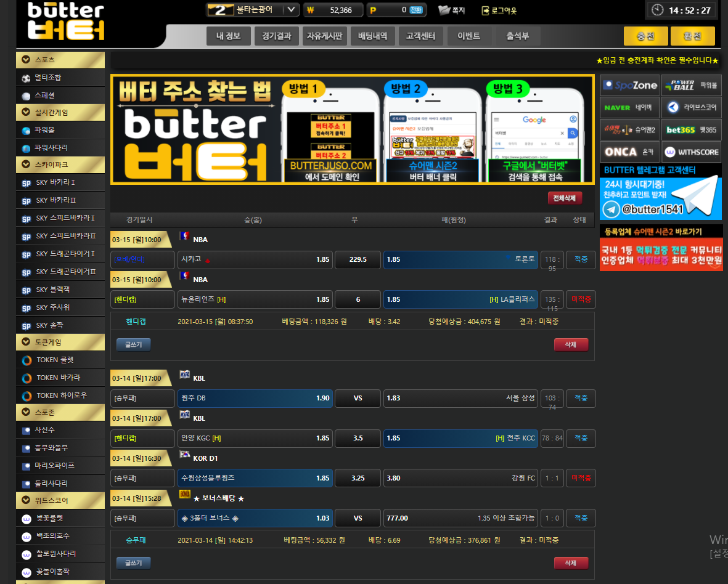Screen dimensions: 728x584
Task: Click the WITHSCORE partner icon
Action: pos(670,152)
